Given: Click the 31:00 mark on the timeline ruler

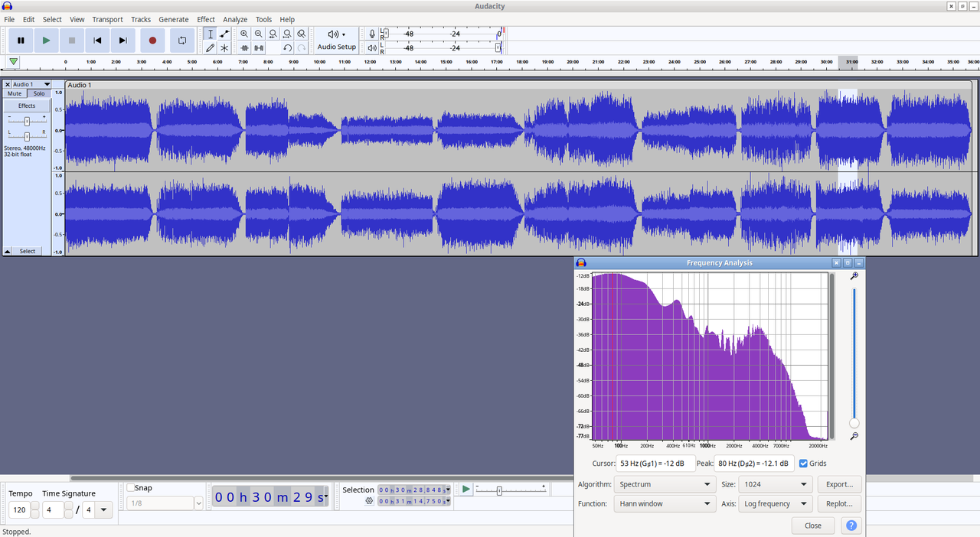Looking at the screenshot, I should click(x=851, y=62).
